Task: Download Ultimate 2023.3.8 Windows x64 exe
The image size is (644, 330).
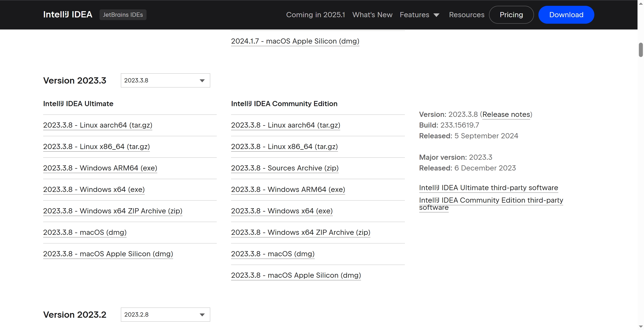Action: tap(94, 189)
